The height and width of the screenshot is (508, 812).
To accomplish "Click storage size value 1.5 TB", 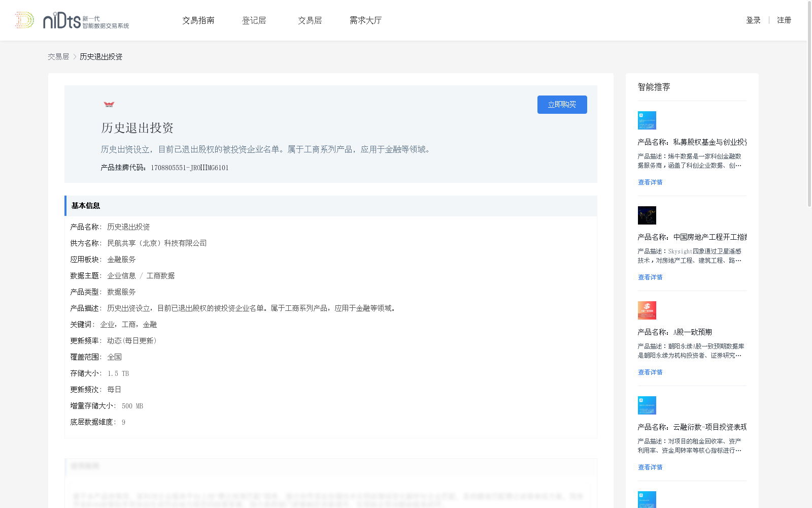I will pos(118,373).
